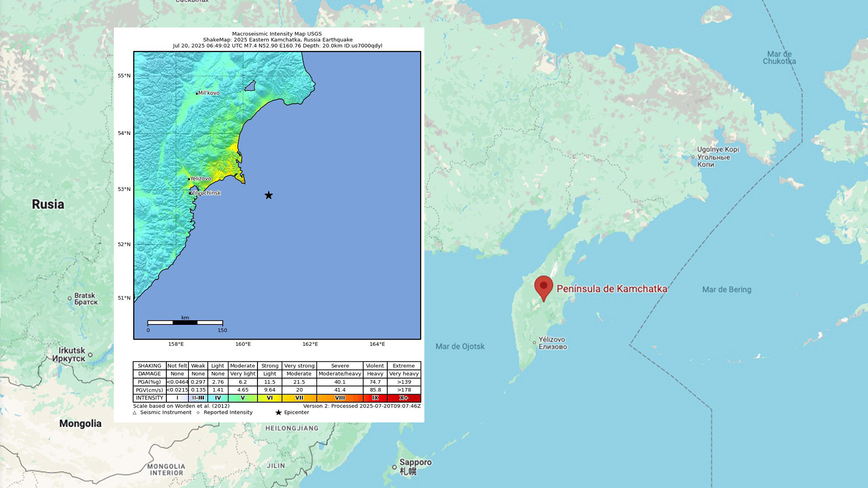Click the Mar de Chukotka label
The height and width of the screenshot is (488, 868).
(x=779, y=58)
